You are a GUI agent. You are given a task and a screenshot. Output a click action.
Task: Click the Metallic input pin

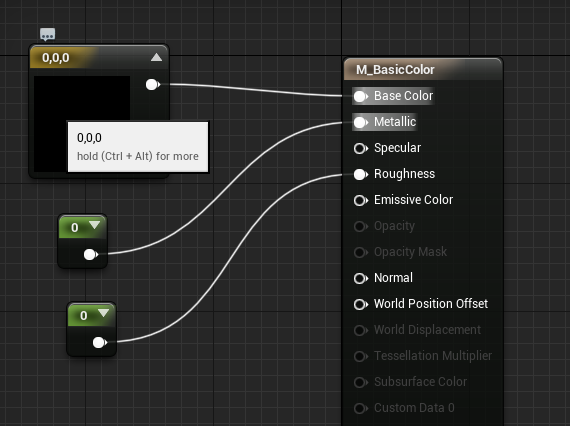361,122
